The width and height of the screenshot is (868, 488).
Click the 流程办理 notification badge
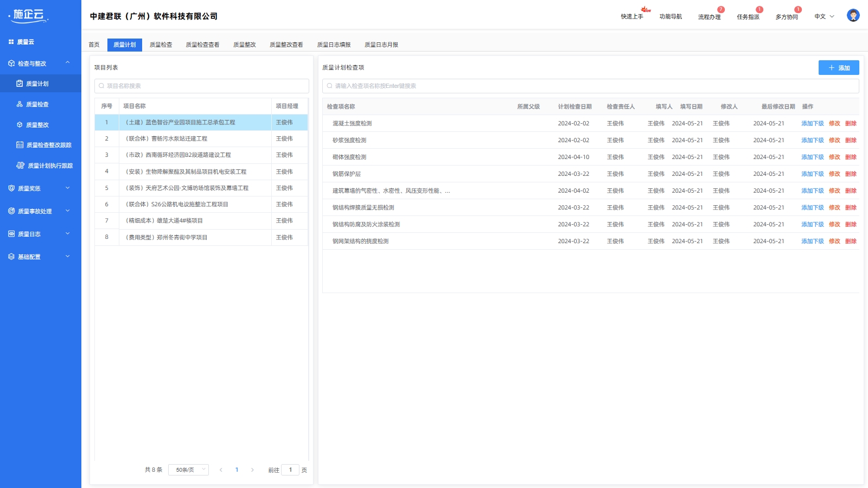[720, 10]
